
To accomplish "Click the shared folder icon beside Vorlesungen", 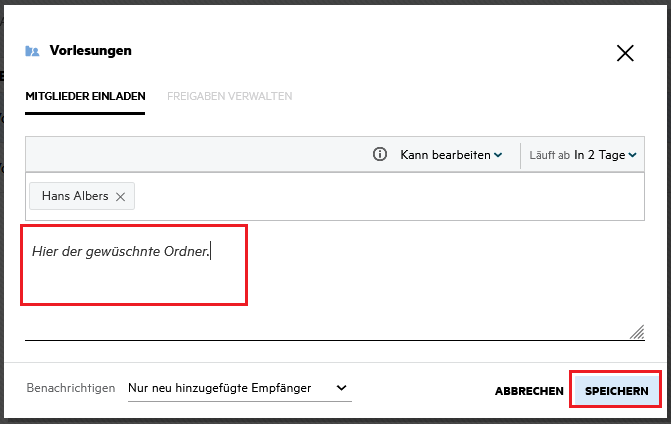I will coord(33,51).
